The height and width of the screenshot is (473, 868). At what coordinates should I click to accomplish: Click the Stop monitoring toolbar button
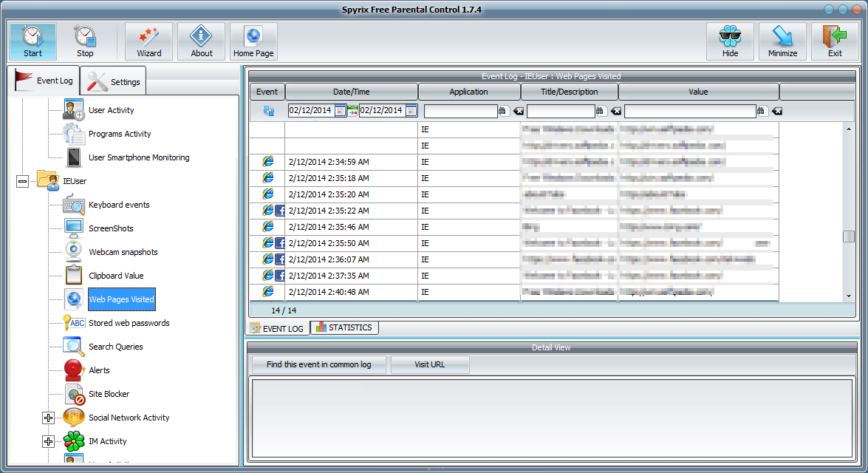85,41
